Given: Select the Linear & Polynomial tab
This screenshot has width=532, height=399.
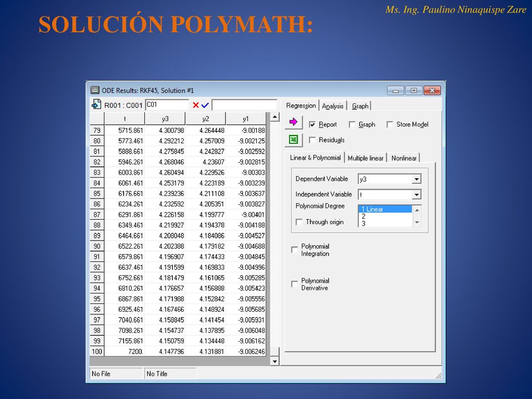Looking at the screenshot, I should [x=315, y=158].
